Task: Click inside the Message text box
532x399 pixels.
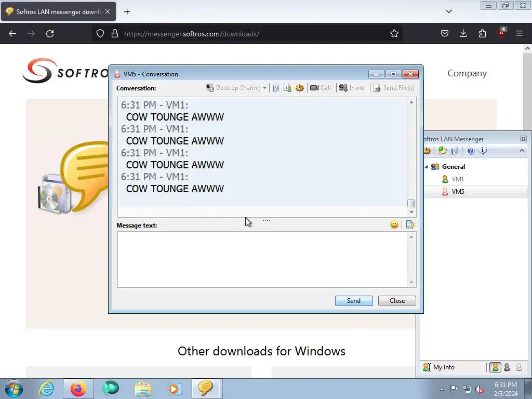Action: pyautogui.click(x=262, y=260)
